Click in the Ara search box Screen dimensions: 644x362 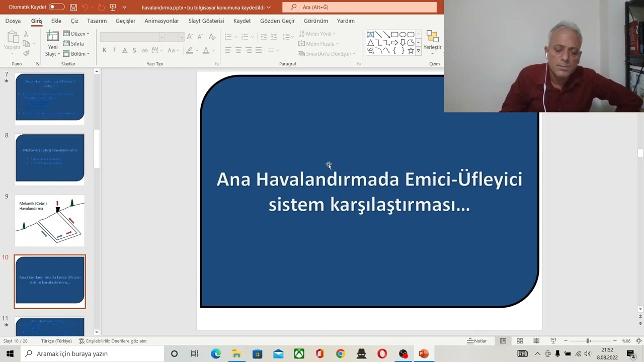coord(359,8)
